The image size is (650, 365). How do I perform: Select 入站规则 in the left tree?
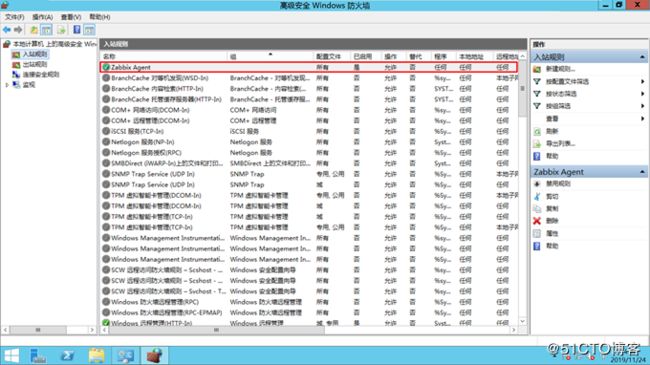click(35, 54)
